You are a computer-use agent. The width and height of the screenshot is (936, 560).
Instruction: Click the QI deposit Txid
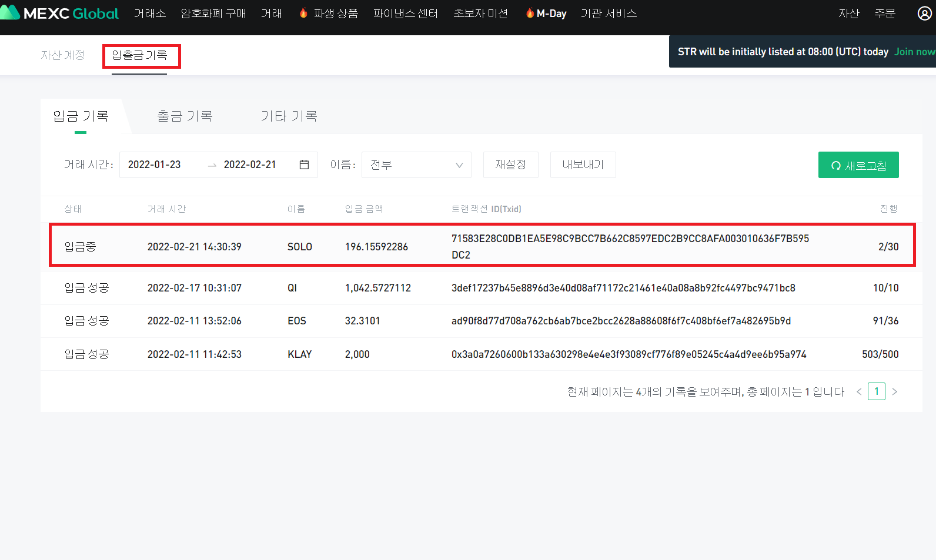click(623, 288)
